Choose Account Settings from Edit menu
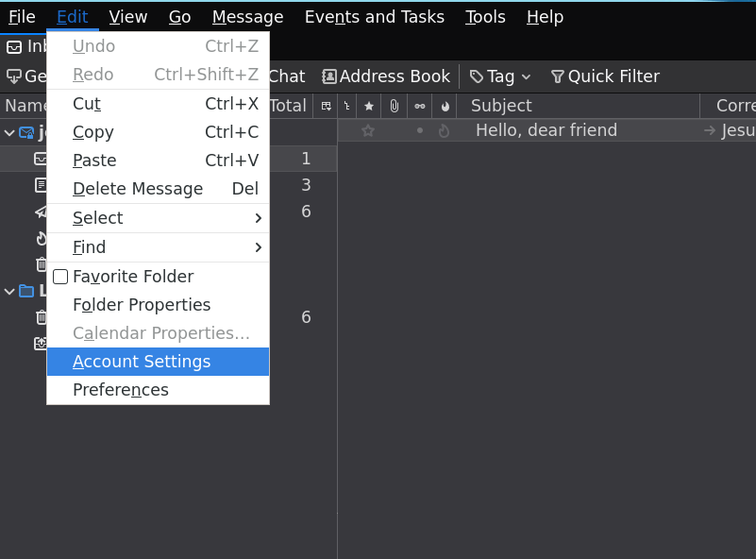The image size is (756, 559). (x=142, y=362)
